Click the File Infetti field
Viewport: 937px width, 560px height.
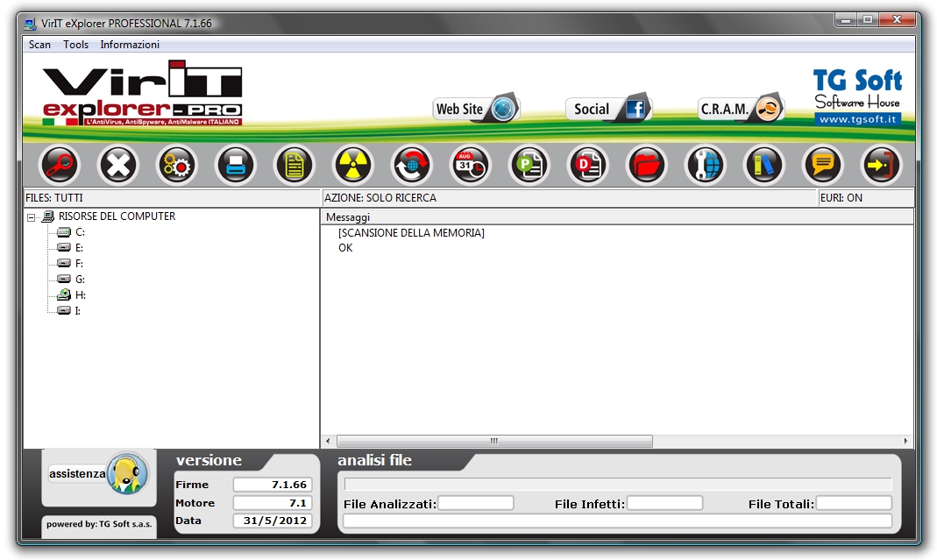point(664,503)
